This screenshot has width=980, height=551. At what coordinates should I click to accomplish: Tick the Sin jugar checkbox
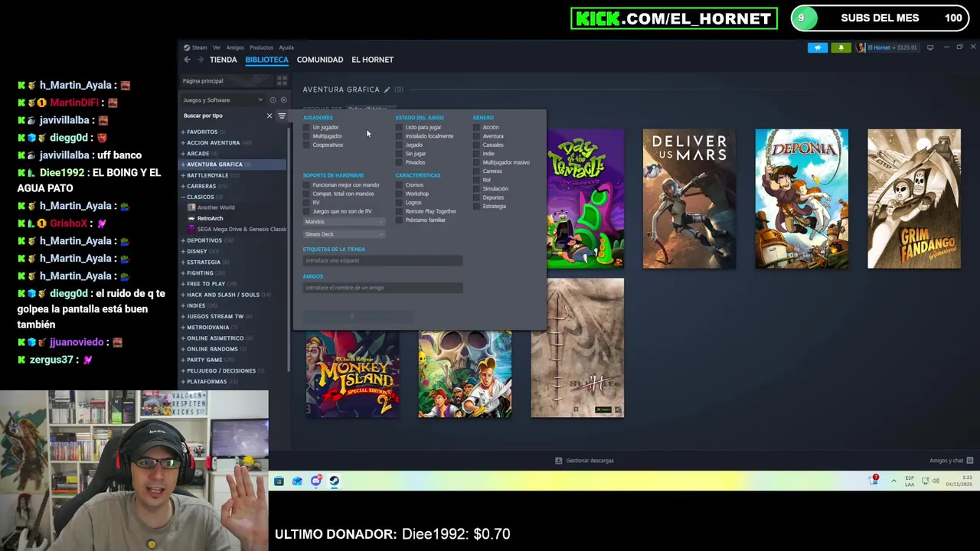(x=400, y=154)
